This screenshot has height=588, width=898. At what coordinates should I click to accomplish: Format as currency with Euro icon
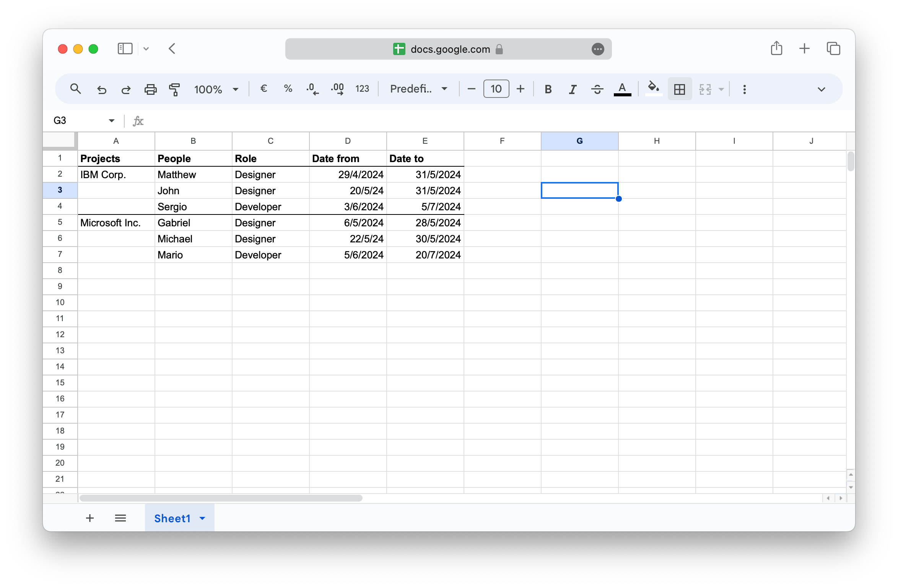264,89
